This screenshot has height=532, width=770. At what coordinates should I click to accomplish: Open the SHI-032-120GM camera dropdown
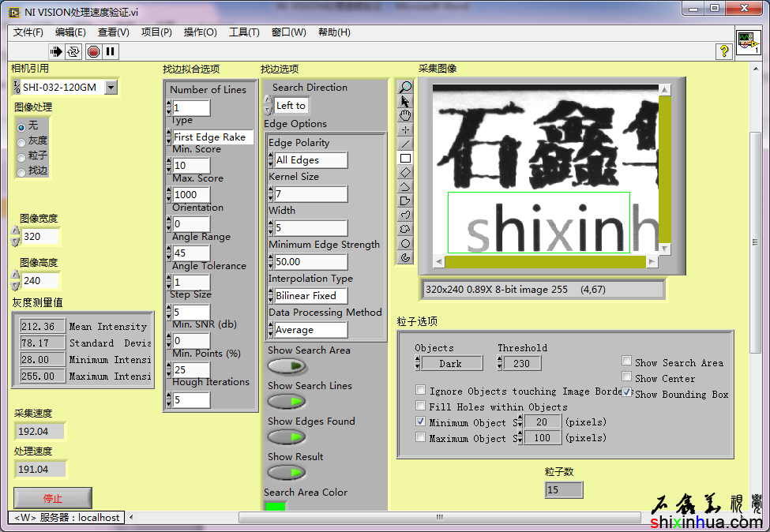[111, 88]
